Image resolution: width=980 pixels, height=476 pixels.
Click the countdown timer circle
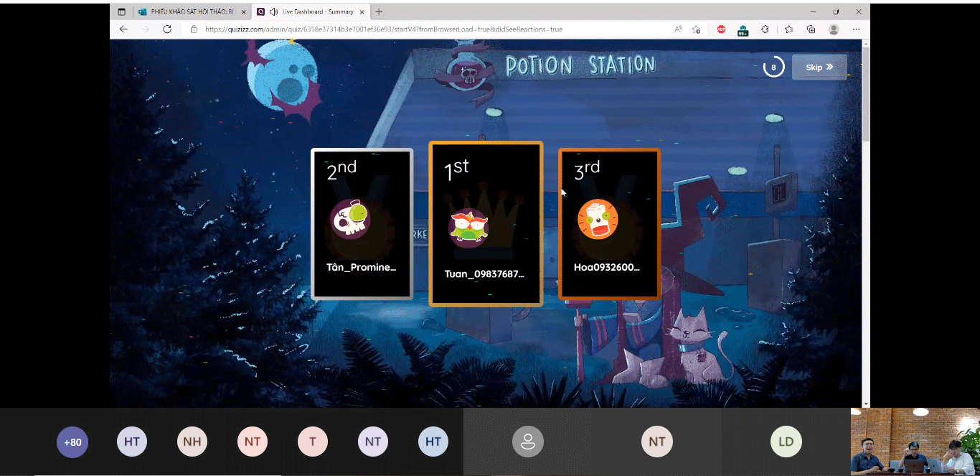(x=773, y=67)
